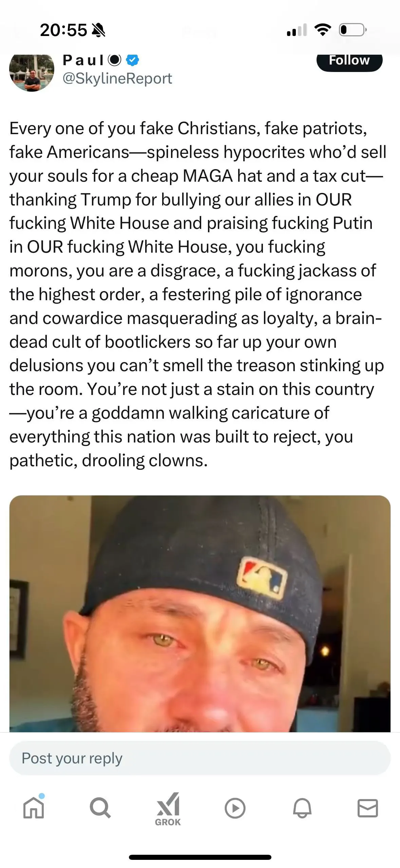Tap the display name Paul
Screen dimensions: 400x868
(x=83, y=60)
